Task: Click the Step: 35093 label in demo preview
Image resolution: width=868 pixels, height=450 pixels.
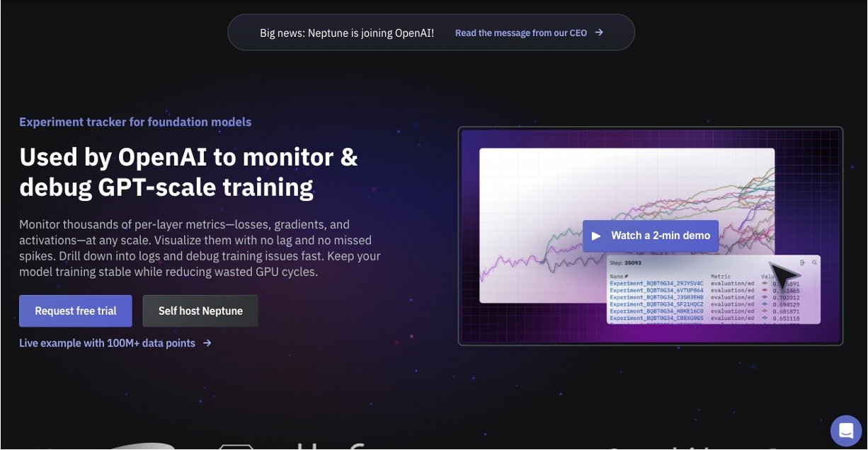Action: click(x=625, y=262)
